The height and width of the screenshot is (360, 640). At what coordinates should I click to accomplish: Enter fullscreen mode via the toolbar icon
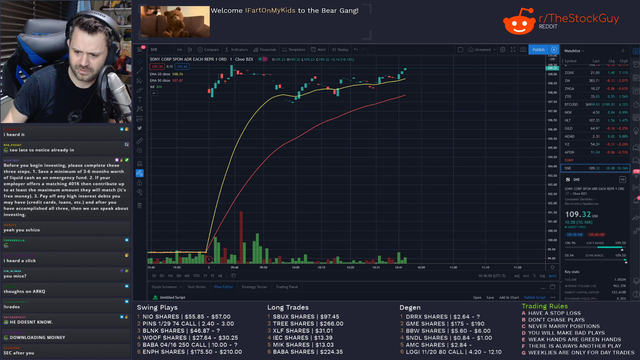coord(513,49)
